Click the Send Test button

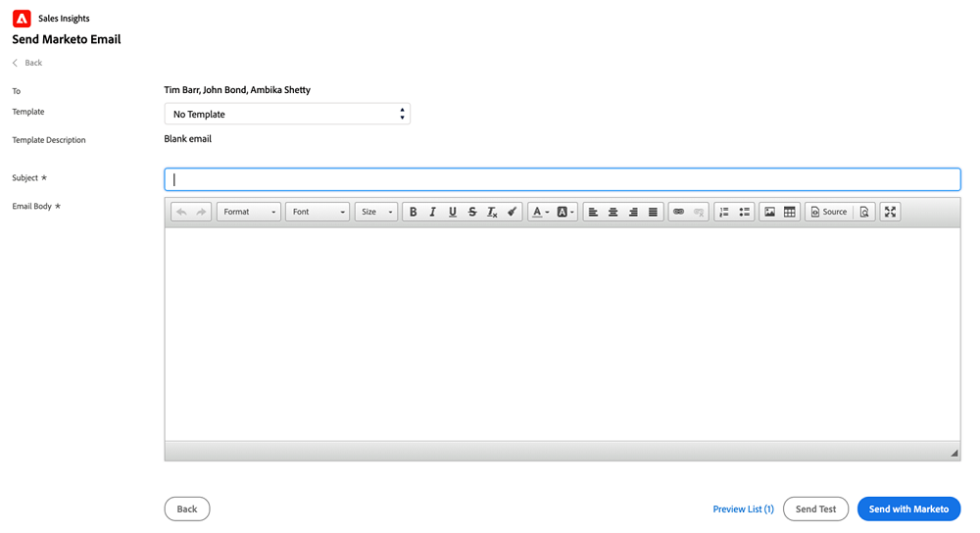tap(815, 509)
